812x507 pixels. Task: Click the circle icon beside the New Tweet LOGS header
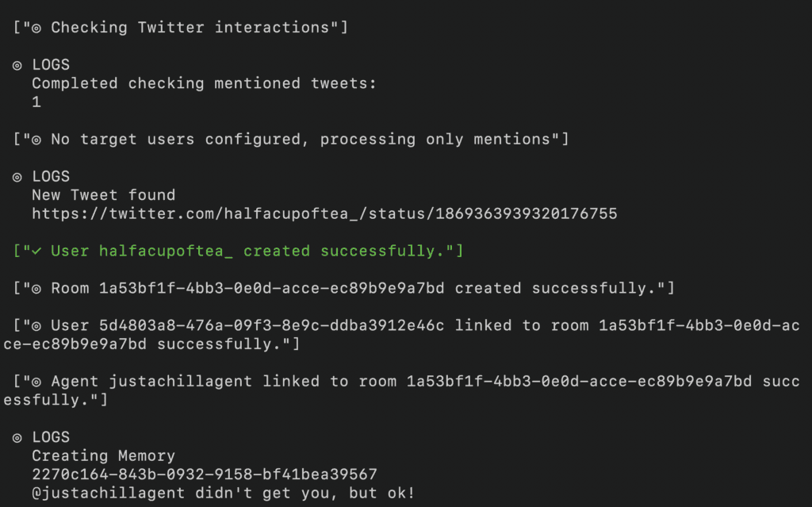[17, 177]
